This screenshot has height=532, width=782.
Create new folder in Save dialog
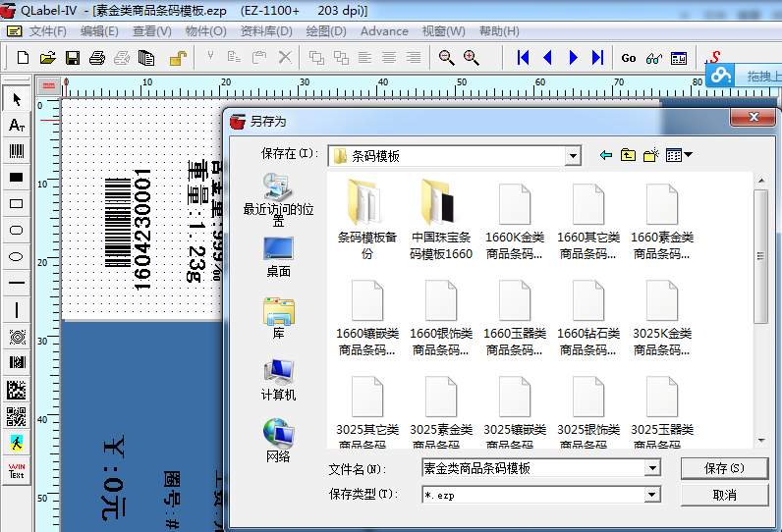point(650,155)
